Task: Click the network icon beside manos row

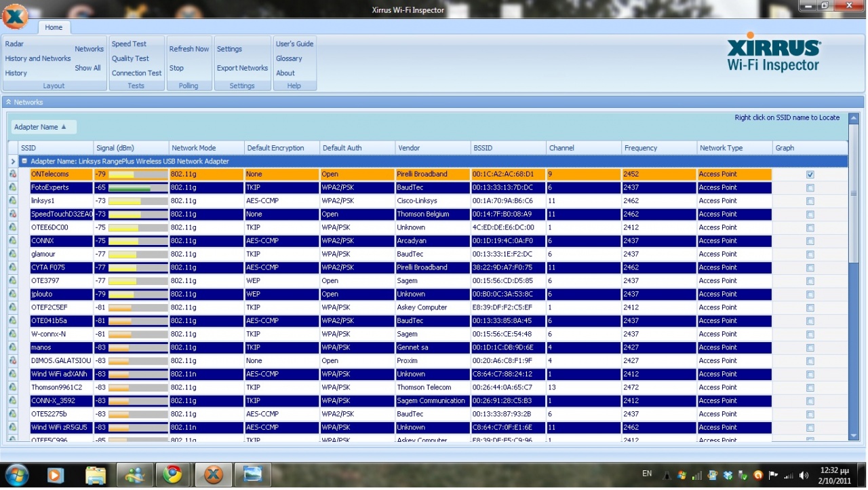Action: 12,347
